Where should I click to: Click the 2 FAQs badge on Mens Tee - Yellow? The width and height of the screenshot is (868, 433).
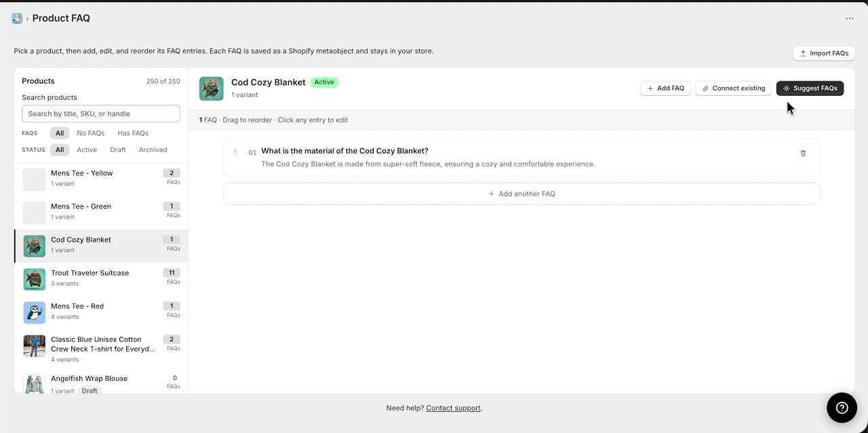(x=172, y=173)
